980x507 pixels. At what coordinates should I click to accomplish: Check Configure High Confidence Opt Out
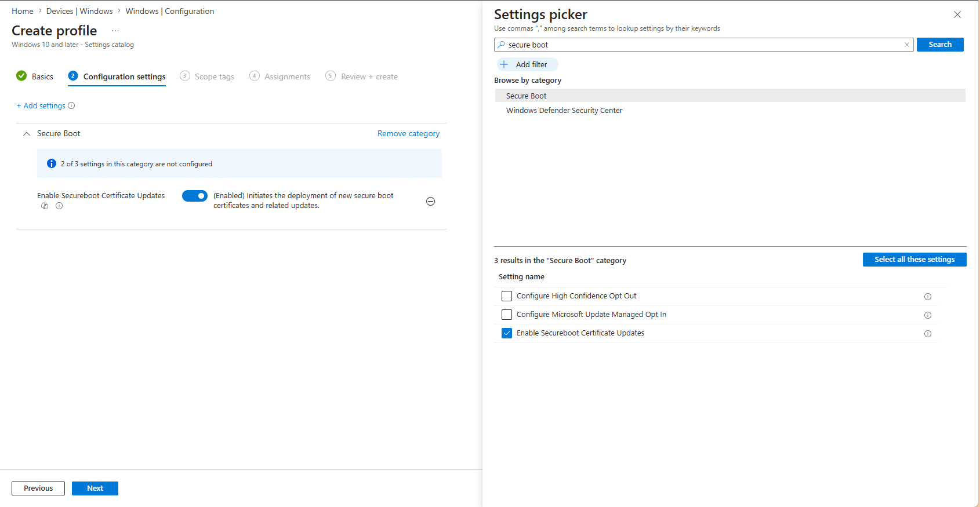pos(507,296)
